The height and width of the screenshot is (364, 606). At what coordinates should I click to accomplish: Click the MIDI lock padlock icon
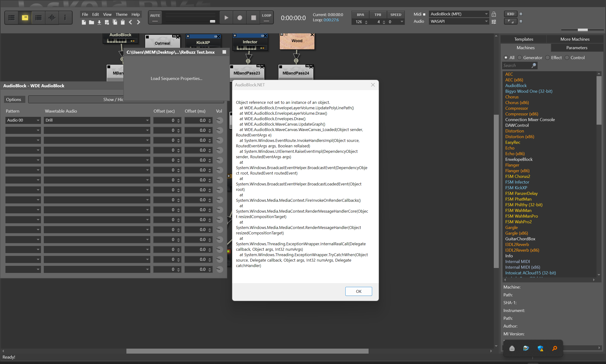[x=494, y=14]
